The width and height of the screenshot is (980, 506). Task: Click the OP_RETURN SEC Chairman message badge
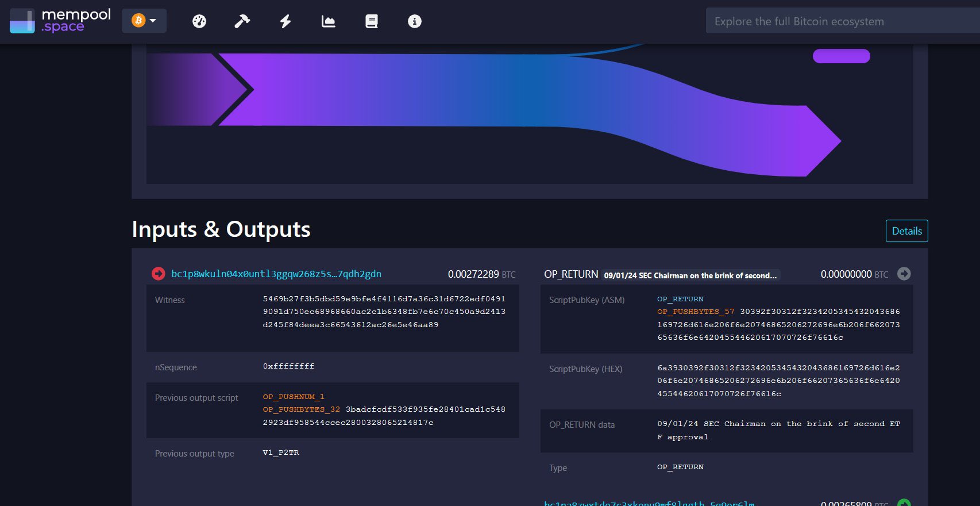pos(690,275)
